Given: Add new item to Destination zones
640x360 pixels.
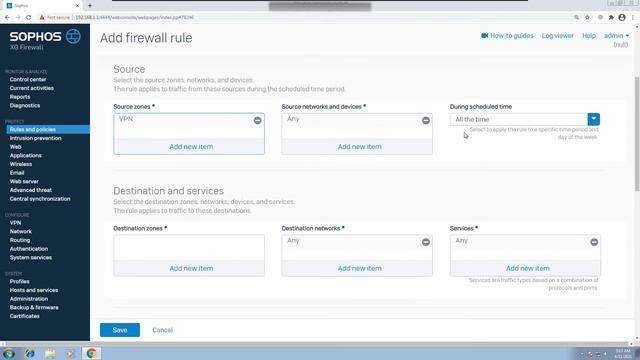Looking at the screenshot, I should point(191,268).
